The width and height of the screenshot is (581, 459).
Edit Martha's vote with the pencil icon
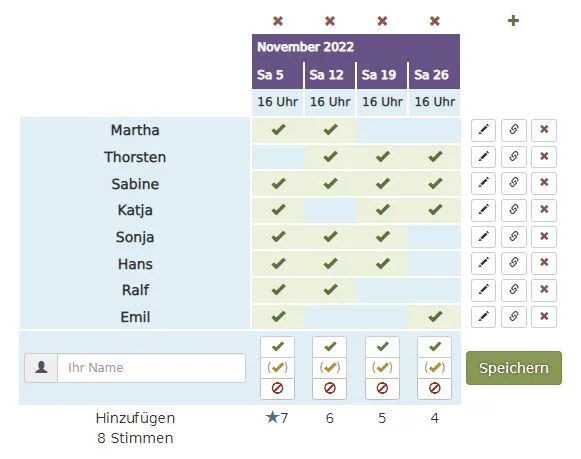tap(483, 130)
